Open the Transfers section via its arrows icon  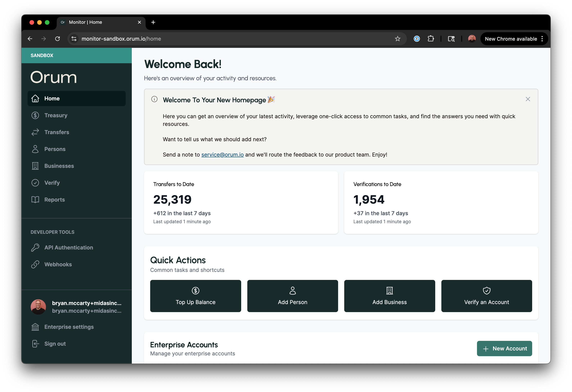point(35,132)
